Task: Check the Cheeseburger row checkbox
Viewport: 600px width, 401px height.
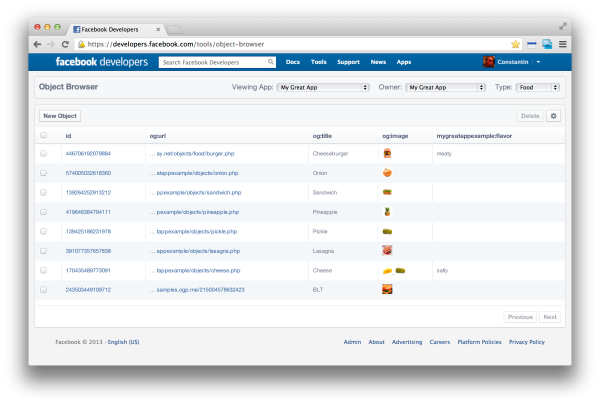Action: pos(44,153)
